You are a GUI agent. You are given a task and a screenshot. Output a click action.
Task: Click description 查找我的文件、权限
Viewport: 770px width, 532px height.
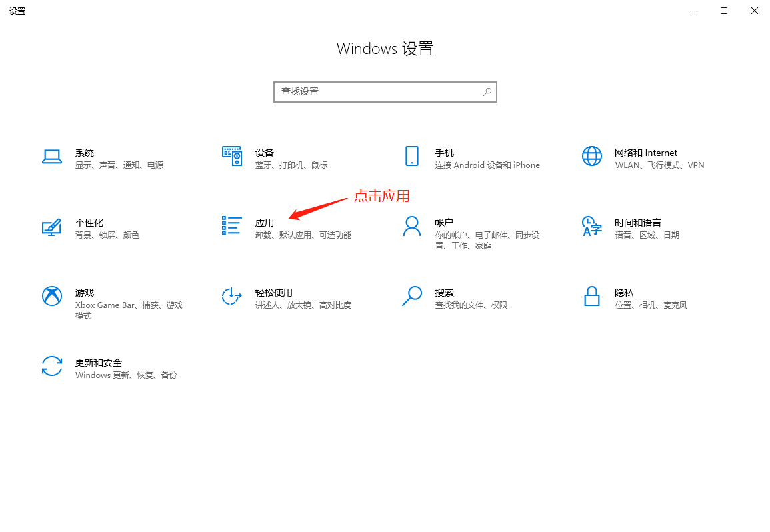coord(471,305)
